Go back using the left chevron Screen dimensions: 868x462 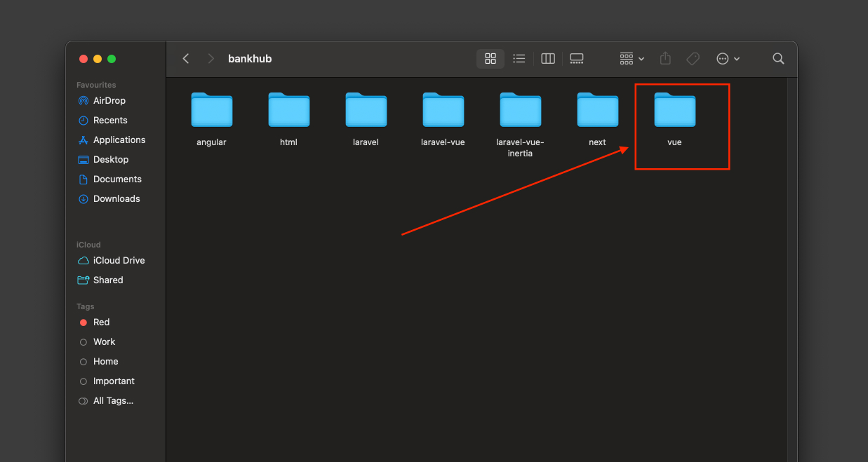pyautogui.click(x=186, y=59)
